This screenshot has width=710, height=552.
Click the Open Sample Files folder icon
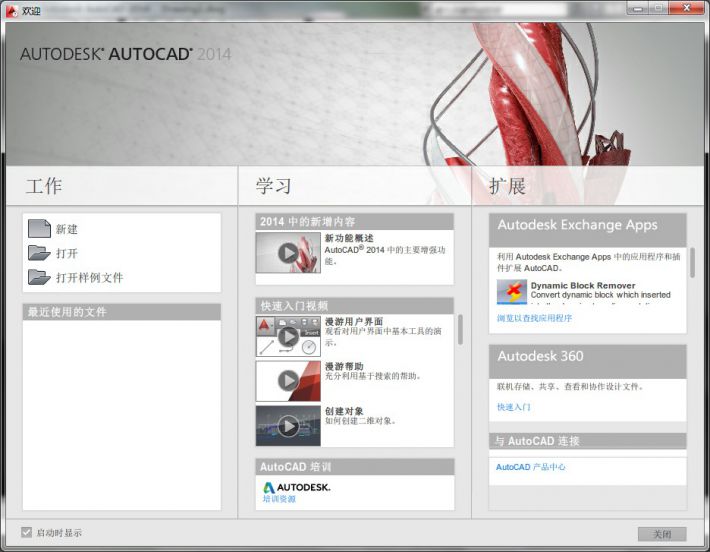click(39, 277)
